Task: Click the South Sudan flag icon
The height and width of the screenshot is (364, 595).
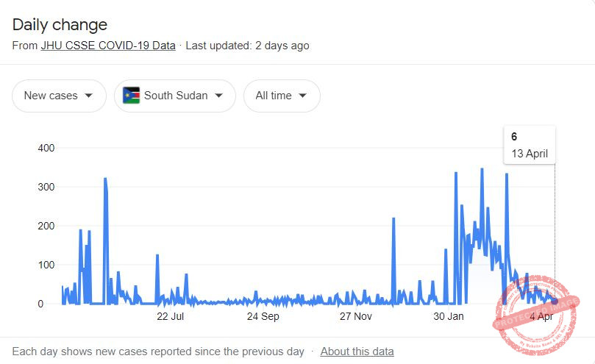Action: [132, 96]
